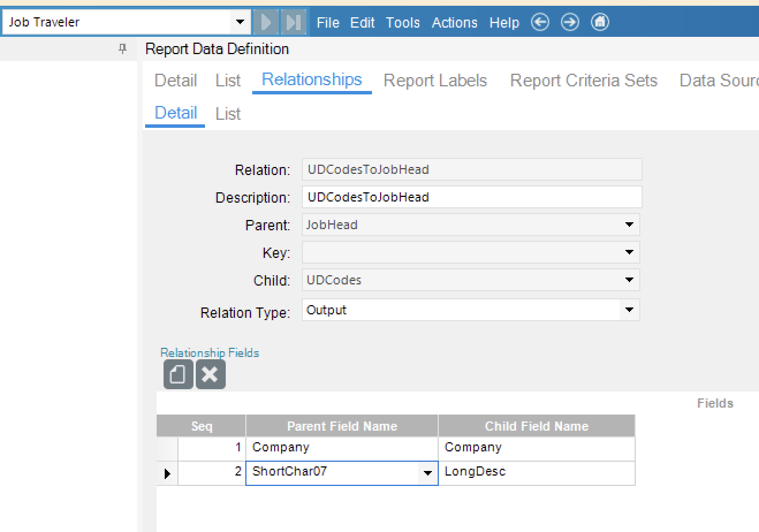Toggle the auto-hide pin icon
Screen dimensions: 759x532
pos(122,50)
